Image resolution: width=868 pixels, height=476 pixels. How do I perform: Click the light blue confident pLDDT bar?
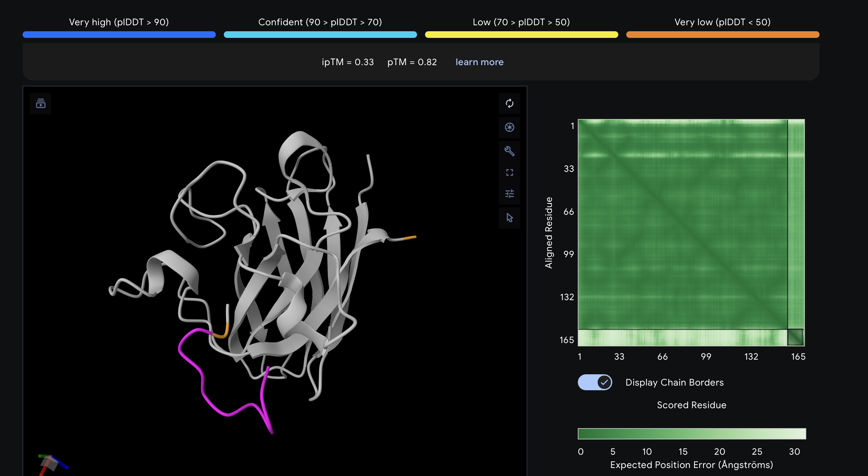click(320, 35)
